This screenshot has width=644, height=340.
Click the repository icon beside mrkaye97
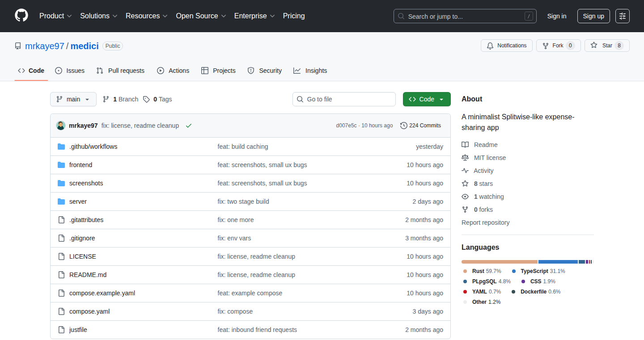[x=18, y=46]
